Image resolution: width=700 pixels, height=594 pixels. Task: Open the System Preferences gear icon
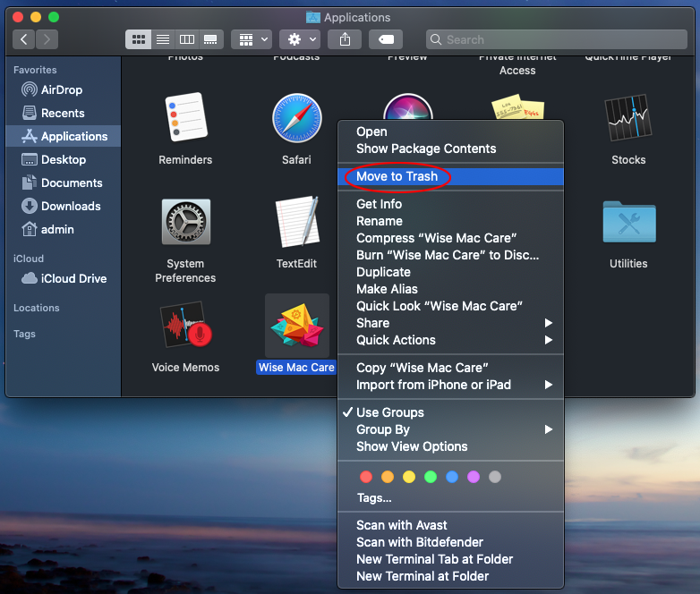coord(185,222)
